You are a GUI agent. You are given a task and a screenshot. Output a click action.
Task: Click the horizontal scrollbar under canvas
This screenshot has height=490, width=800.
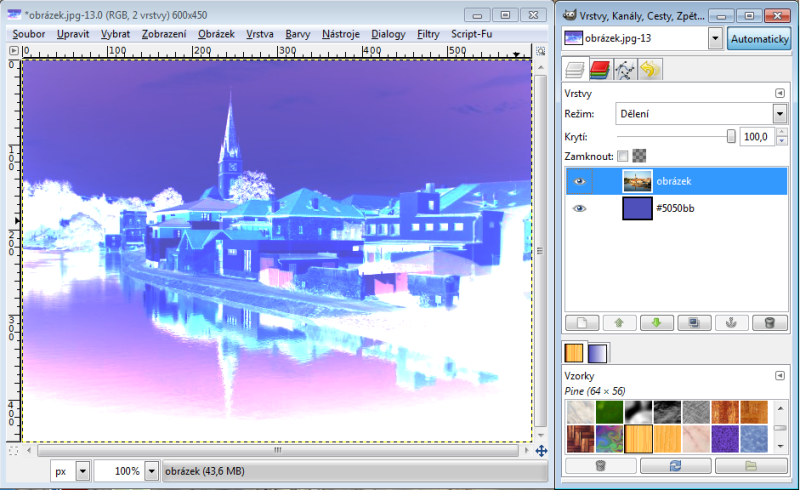click(x=278, y=450)
